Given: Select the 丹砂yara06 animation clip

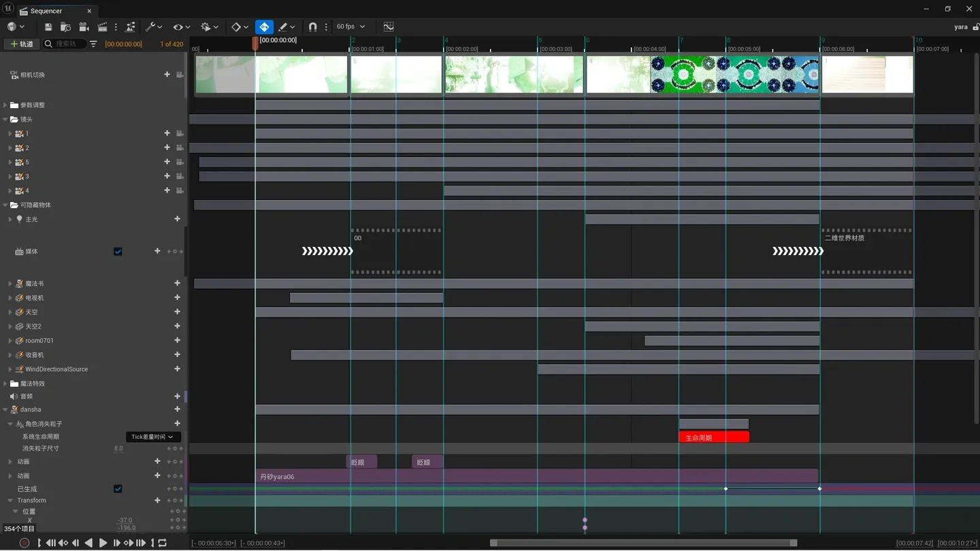Looking at the screenshot, I should pos(537,476).
